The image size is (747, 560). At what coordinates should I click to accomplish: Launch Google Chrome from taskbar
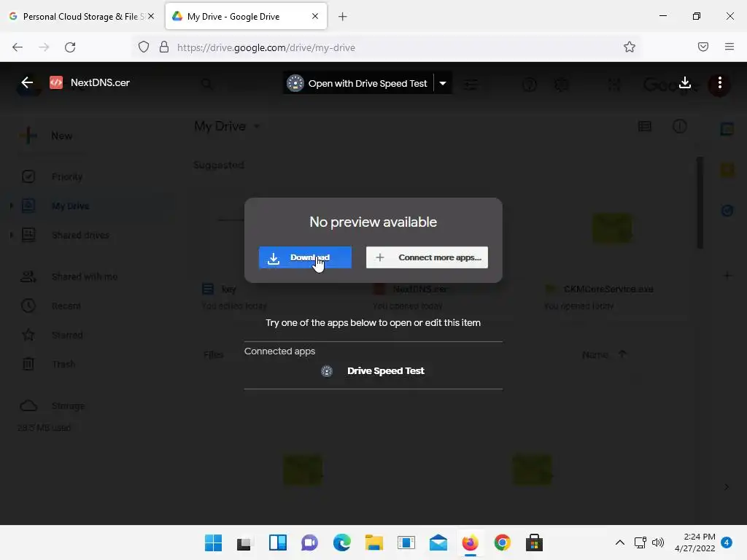(x=502, y=542)
